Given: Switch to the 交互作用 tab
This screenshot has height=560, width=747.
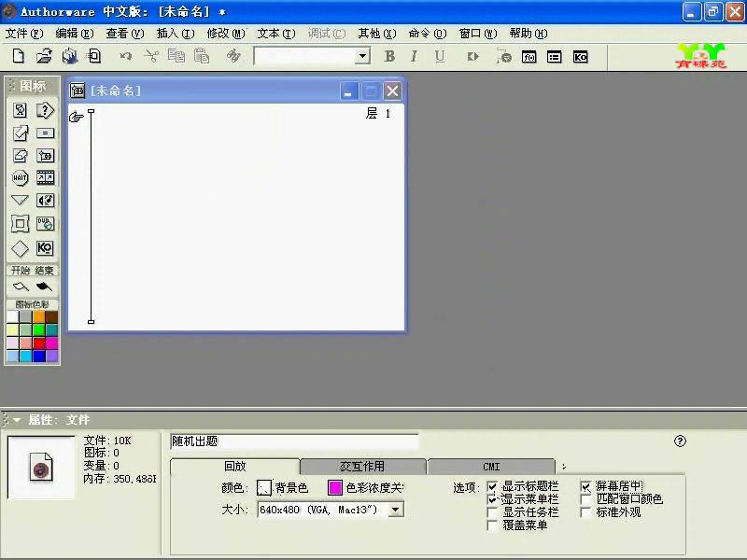Looking at the screenshot, I should (x=362, y=466).
